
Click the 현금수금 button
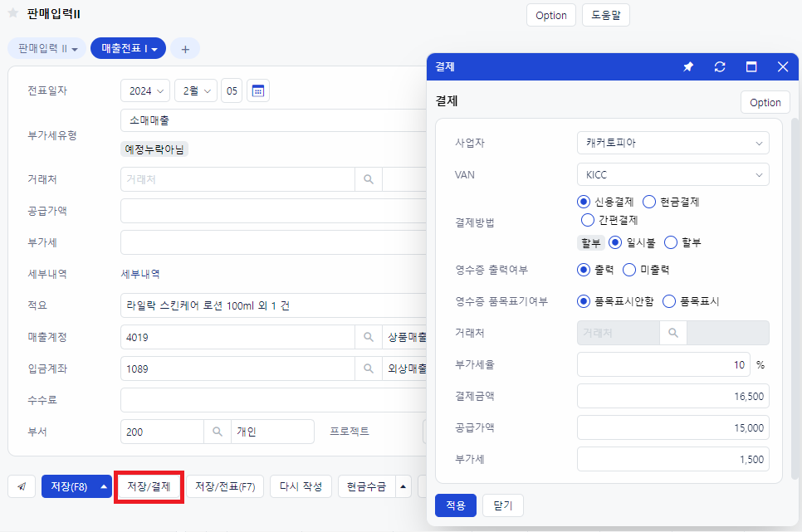367,486
